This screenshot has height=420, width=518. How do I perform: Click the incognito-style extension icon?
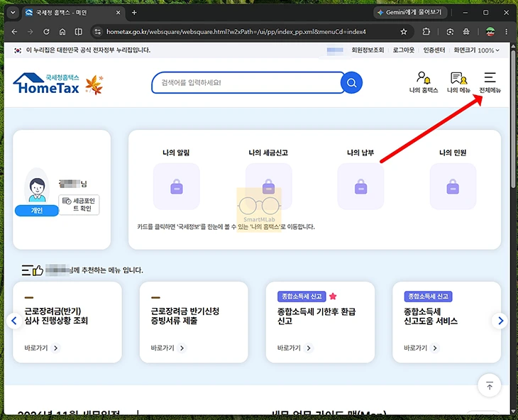[x=466, y=32]
